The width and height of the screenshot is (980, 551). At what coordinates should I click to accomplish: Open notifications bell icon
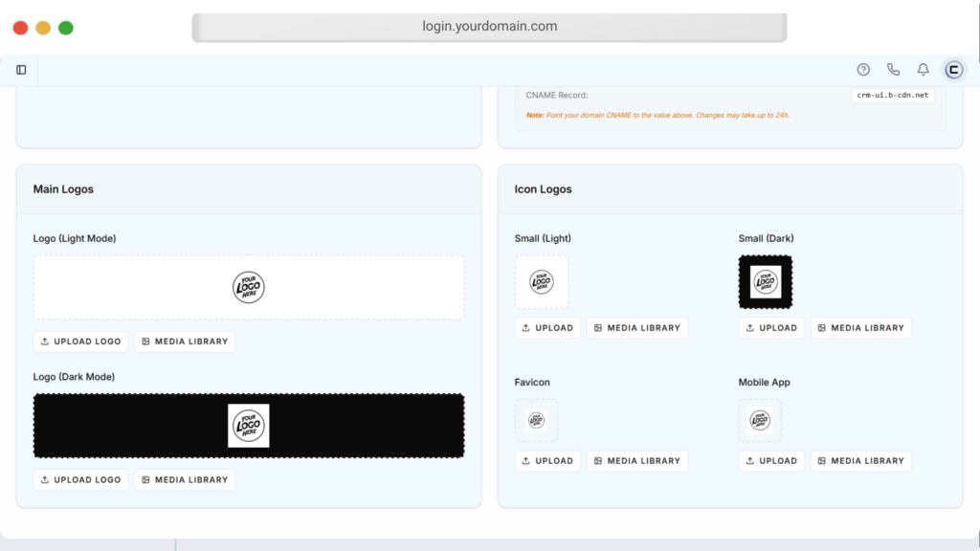[923, 70]
